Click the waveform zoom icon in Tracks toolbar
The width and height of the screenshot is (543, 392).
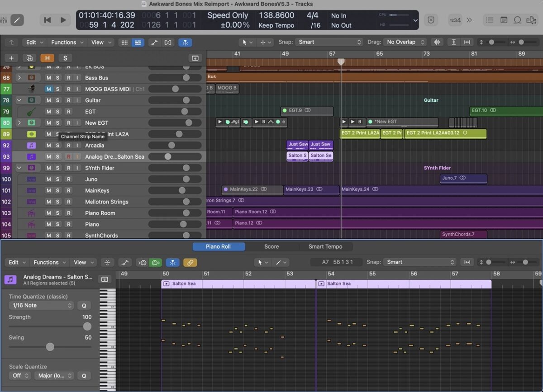tap(437, 42)
